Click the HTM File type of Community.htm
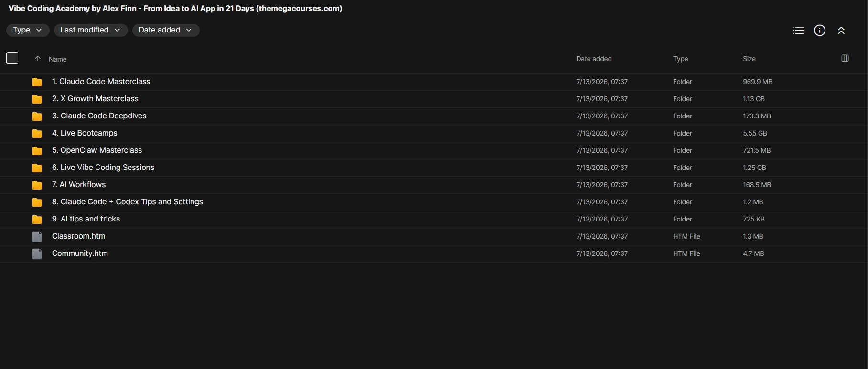Viewport: 868px width, 369px height. tap(686, 253)
